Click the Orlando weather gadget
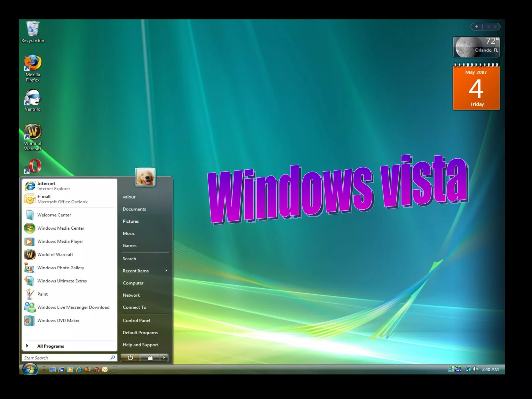532x399 pixels. (x=476, y=47)
